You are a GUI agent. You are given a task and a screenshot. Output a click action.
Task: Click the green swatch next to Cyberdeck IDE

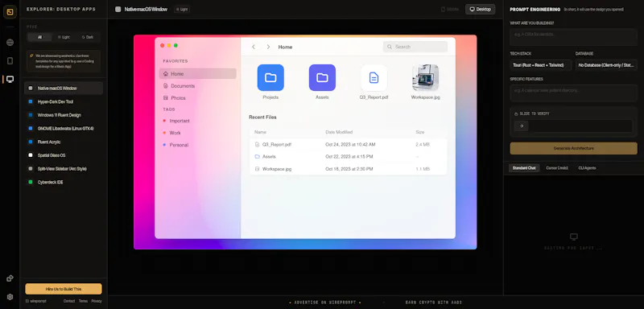pyautogui.click(x=31, y=182)
